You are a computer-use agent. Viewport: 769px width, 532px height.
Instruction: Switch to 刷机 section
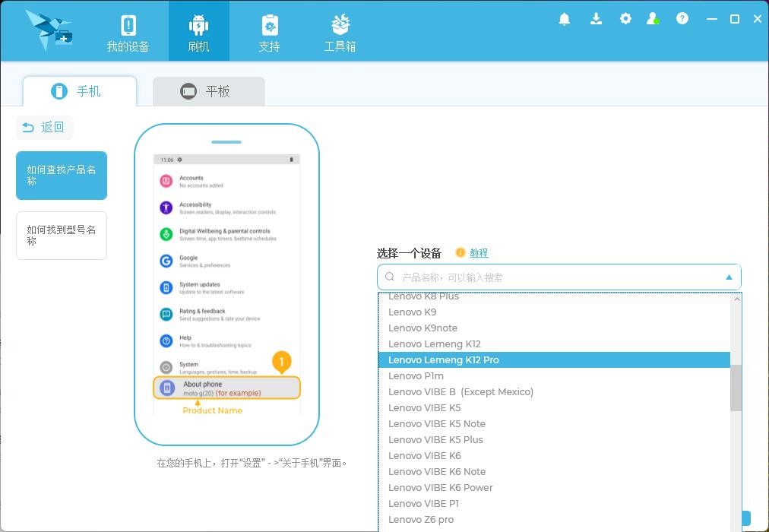tap(198, 31)
